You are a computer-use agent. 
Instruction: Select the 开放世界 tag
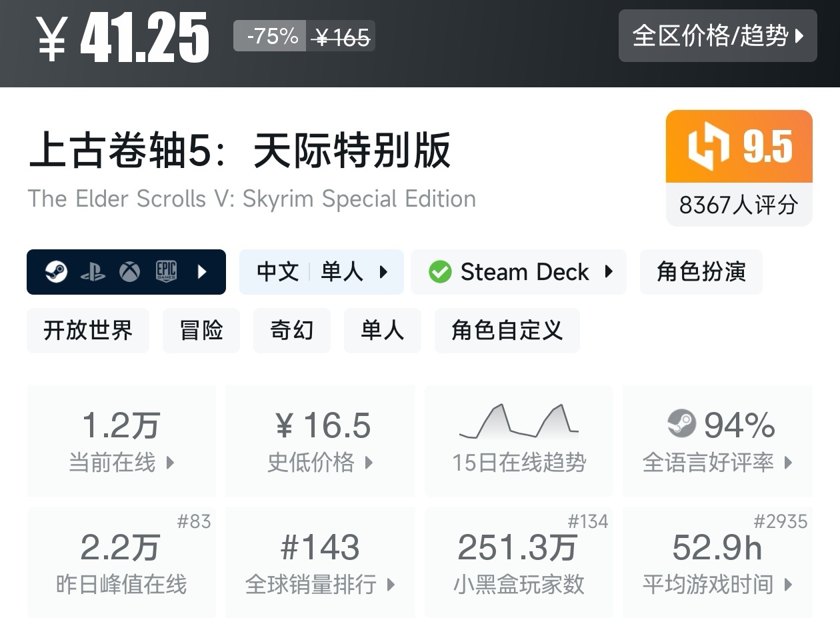[x=88, y=331]
